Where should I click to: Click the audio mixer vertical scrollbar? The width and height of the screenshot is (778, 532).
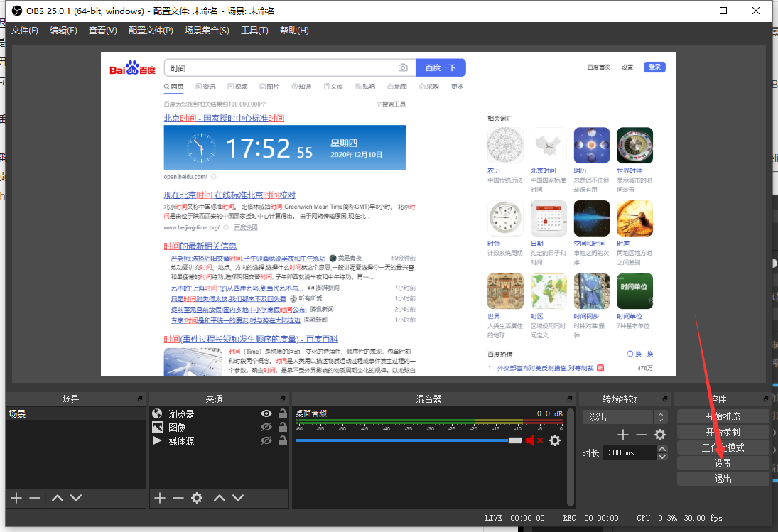coord(571,457)
